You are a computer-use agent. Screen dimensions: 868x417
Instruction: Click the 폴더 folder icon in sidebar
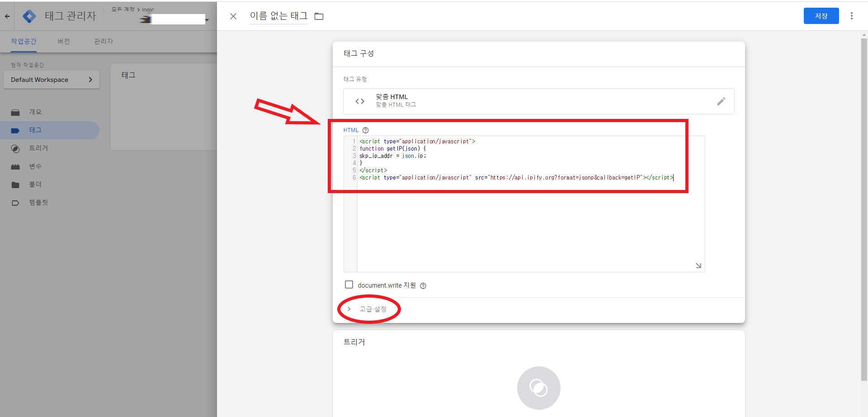tap(15, 185)
